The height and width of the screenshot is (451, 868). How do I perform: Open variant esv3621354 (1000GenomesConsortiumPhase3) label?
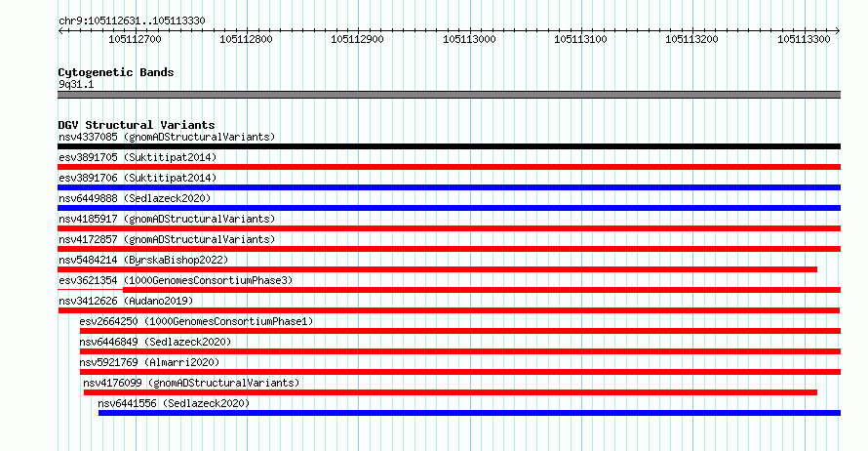176,280
